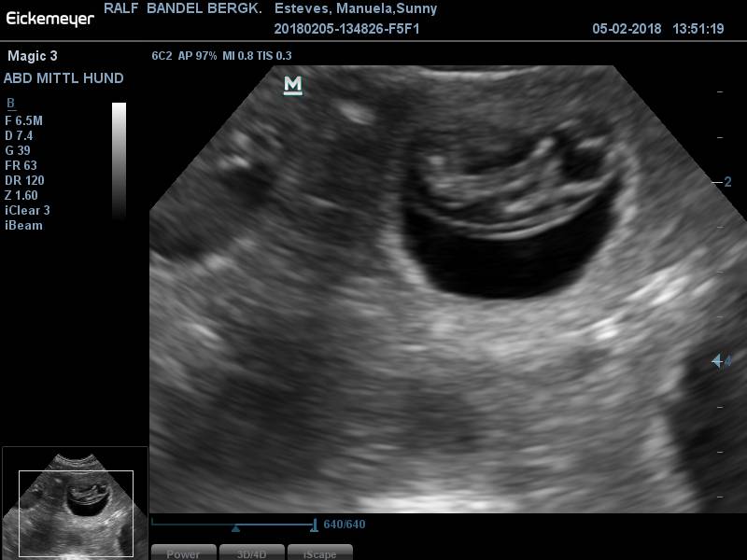Click the DR 120 dynamic range parameter
This screenshot has height=560, width=747.
pyautogui.click(x=24, y=180)
